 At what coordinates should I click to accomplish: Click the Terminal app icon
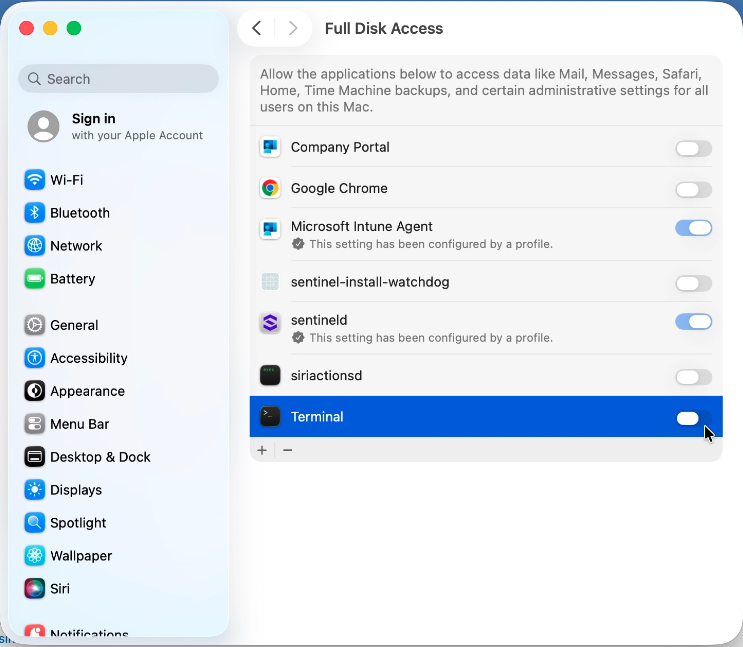270,417
